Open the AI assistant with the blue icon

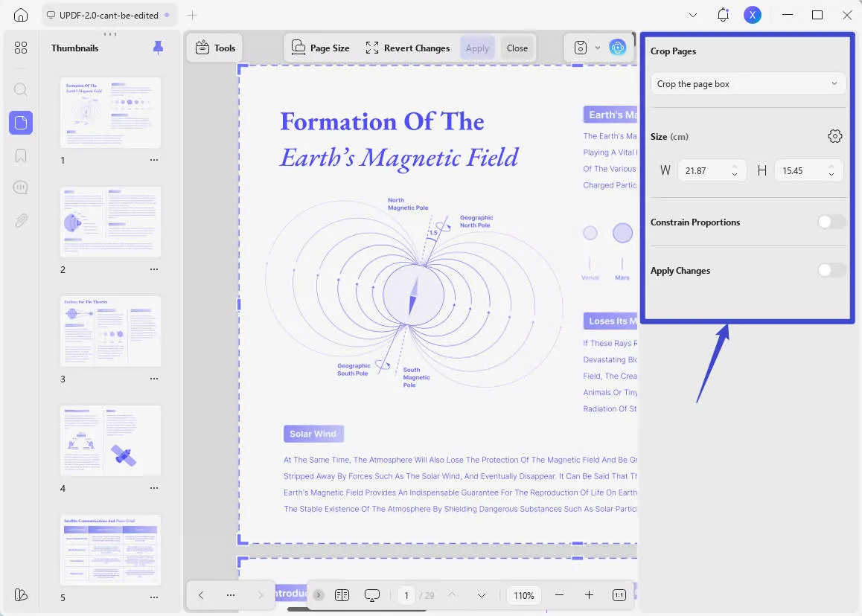(618, 47)
